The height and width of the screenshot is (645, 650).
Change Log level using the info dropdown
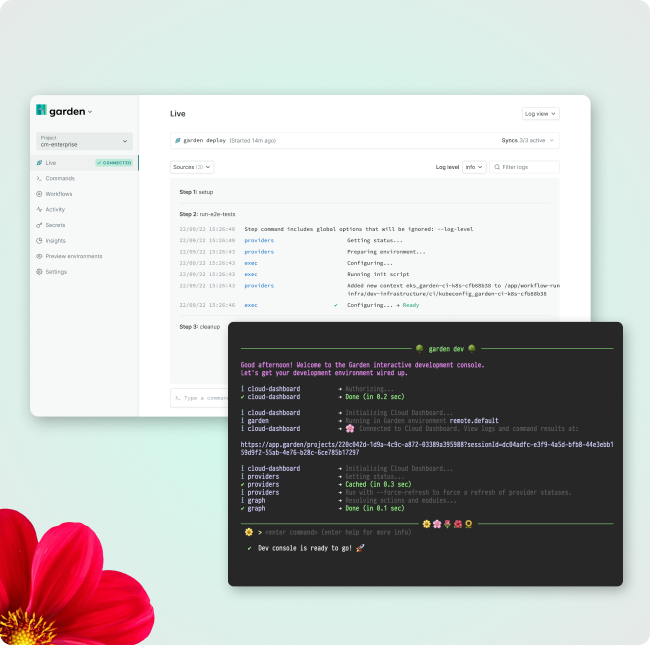(x=474, y=167)
